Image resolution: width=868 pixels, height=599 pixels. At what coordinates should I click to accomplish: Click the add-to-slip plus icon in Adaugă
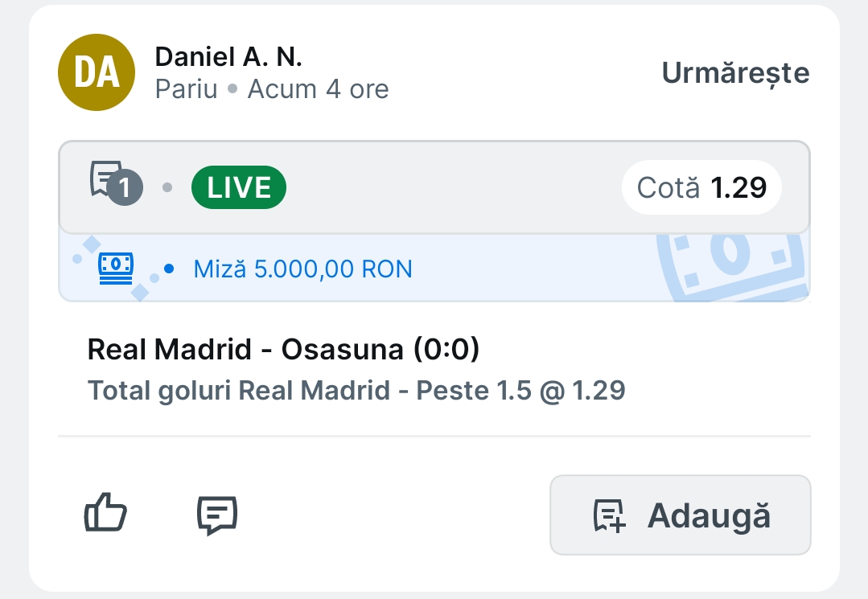(610, 515)
